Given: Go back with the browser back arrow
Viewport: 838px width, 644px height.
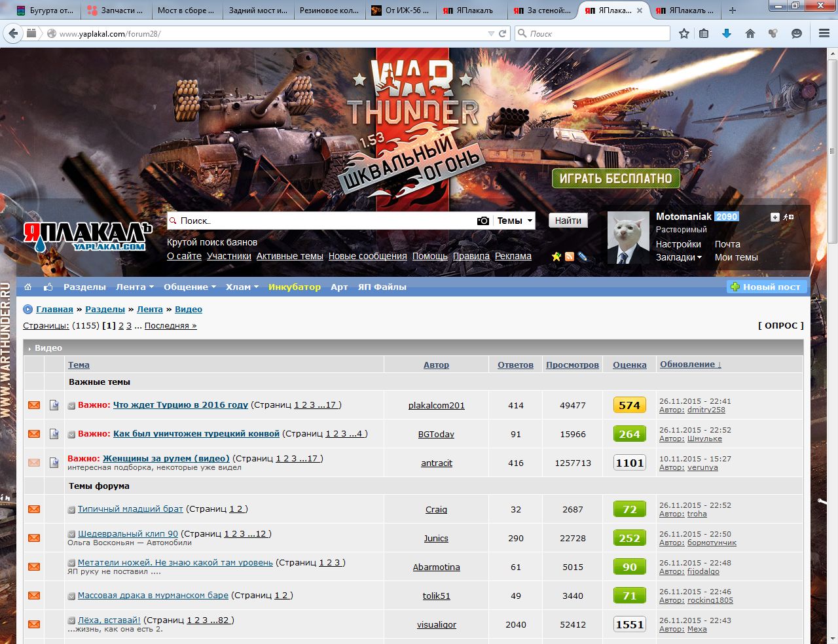Looking at the screenshot, I should tap(13, 33).
